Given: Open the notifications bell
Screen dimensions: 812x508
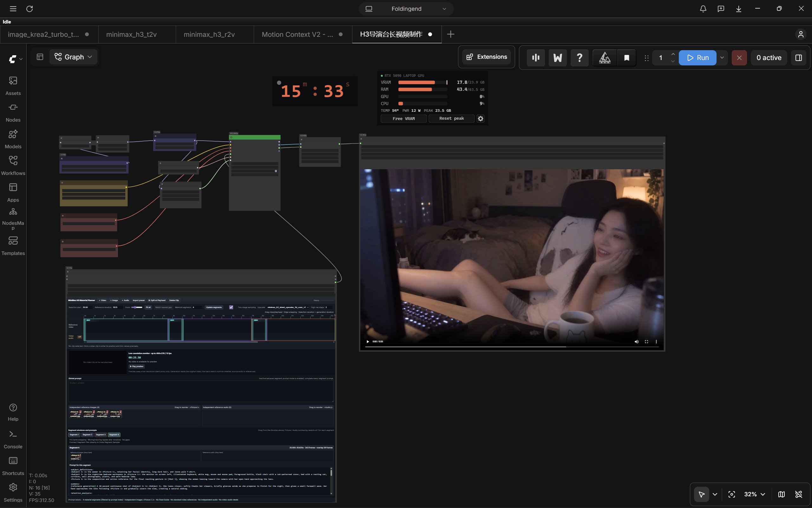Looking at the screenshot, I should pos(703,9).
